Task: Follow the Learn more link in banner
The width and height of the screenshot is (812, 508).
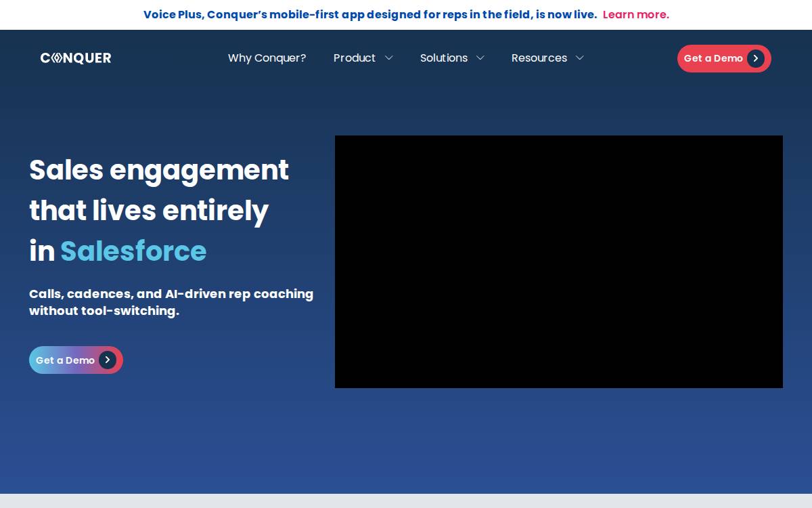Action: click(x=636, y=14)
